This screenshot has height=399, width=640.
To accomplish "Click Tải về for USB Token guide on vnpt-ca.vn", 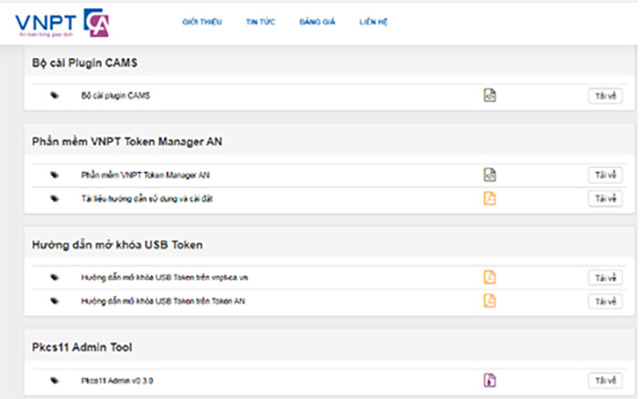I will pos(605,278).
